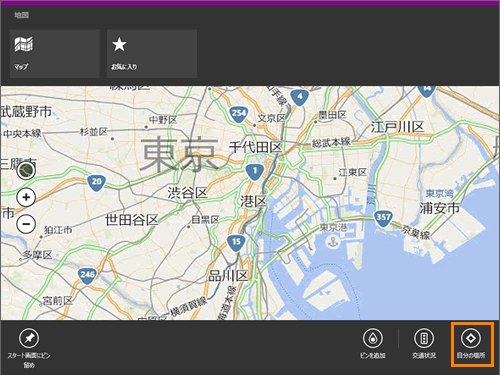Screen dimensions: 500x375
Task: Click the 江戸川区 label on map
Action: (397, 127)
